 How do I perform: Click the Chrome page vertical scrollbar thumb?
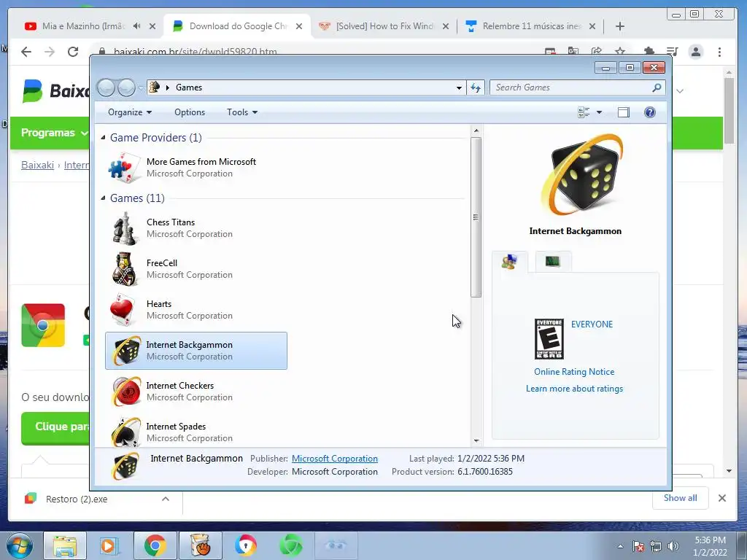(x=729, y=111)
